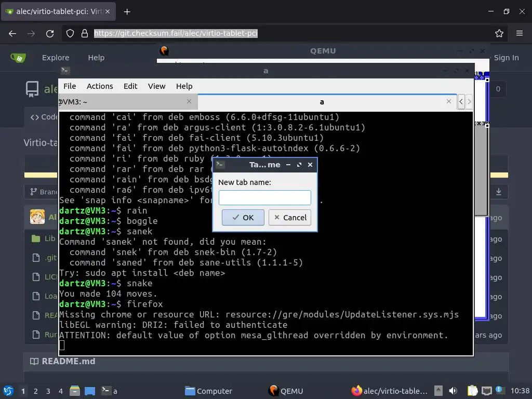The width and height of the screenshot is (532, 399).
Task: Confirm the new tab name with OK
Action: coord(243,218)
